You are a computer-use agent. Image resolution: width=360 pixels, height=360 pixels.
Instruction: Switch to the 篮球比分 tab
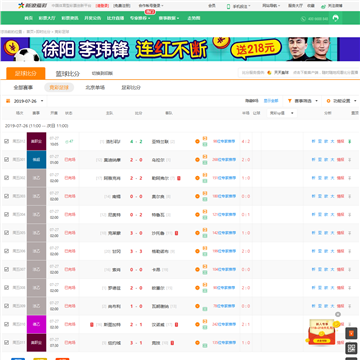67,74
